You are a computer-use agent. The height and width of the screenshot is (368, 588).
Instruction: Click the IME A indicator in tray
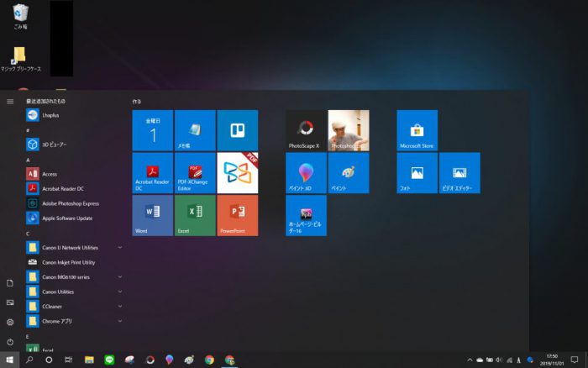point(518,360)
